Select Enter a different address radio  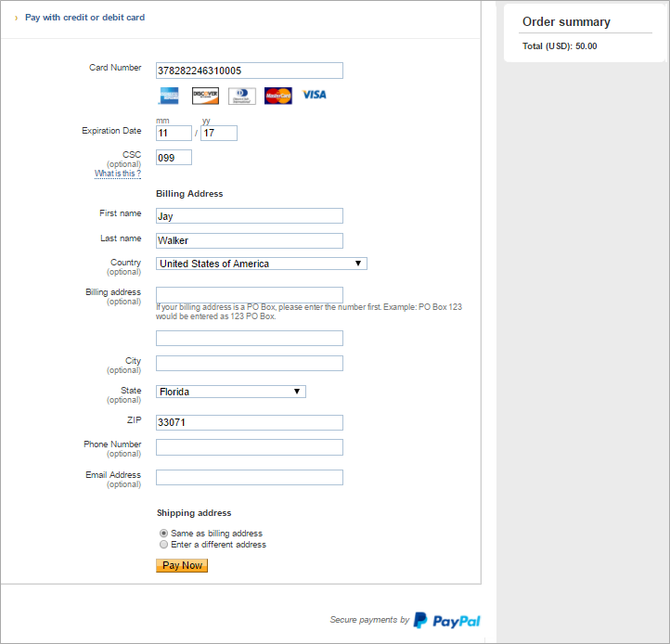pyautogui.click(x=163, y=545)
